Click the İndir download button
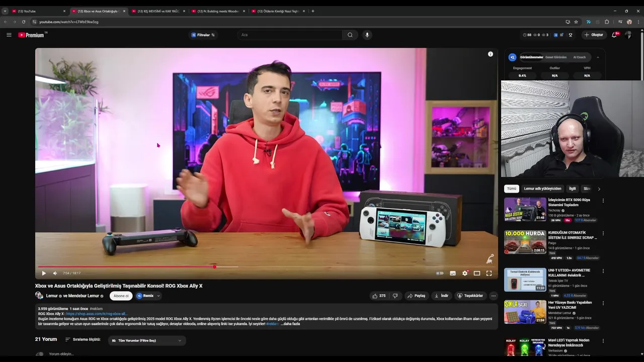644x362 pixels. click(x=441, y=296)
